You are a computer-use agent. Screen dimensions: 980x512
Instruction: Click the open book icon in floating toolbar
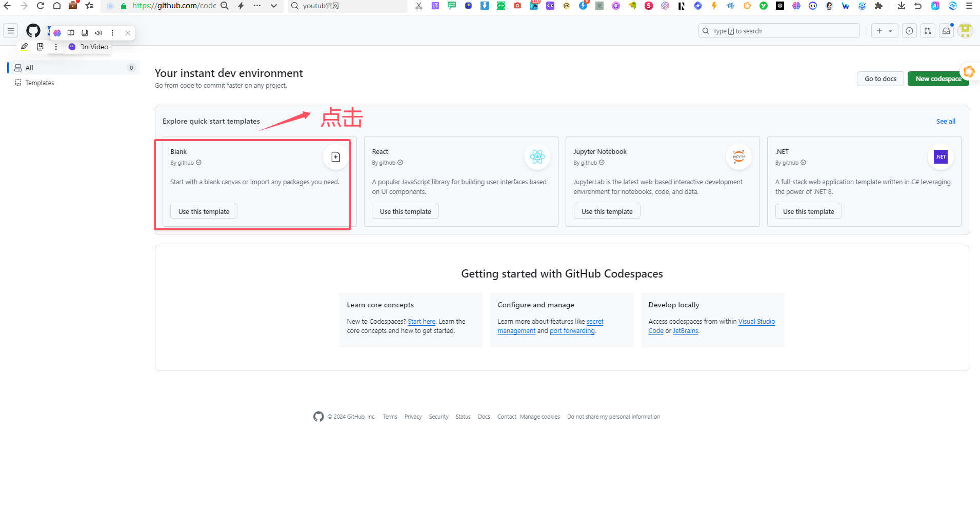[71, 33]
